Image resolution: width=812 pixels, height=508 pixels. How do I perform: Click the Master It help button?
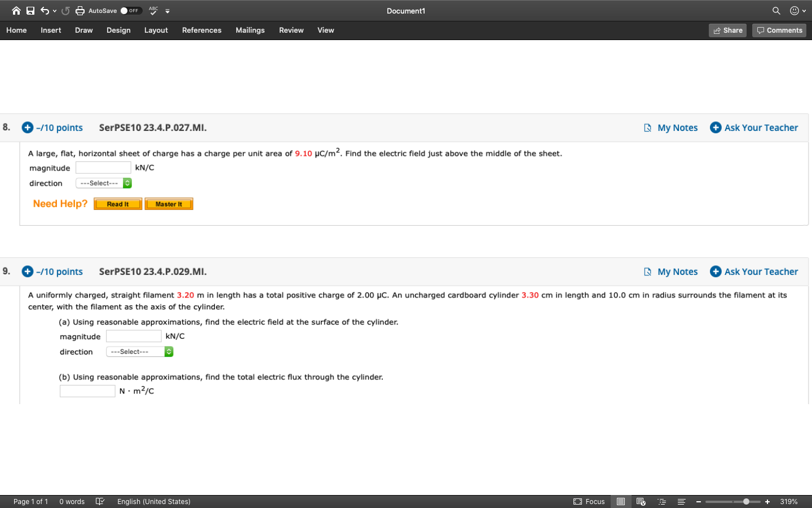169,204
